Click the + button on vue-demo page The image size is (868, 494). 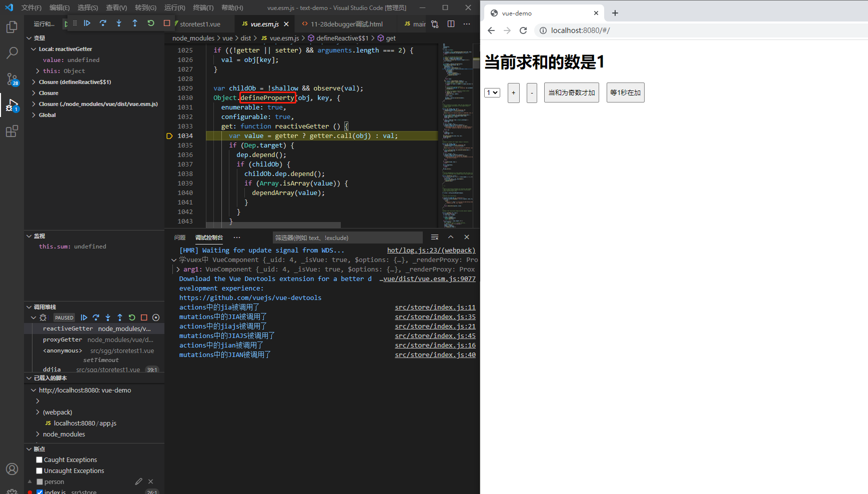pyautogui.click(x=514, y=92)
